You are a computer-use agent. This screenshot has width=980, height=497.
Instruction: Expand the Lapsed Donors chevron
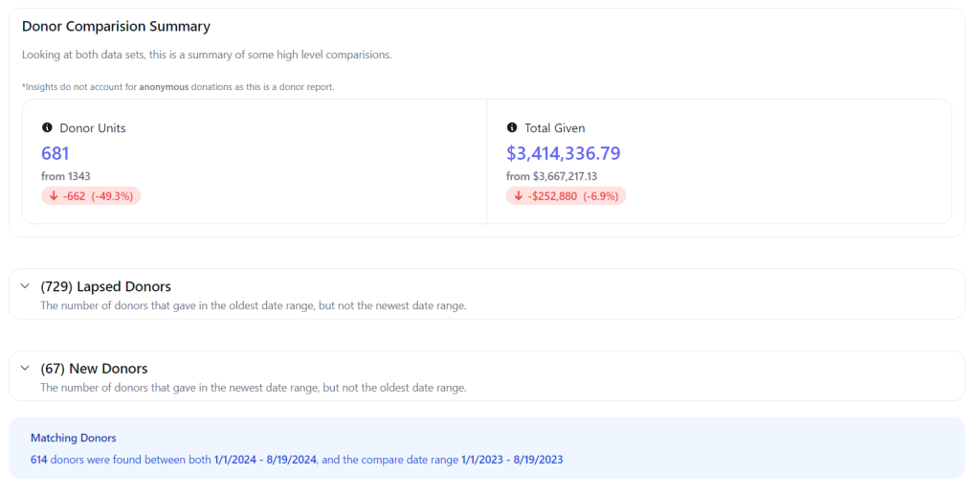pos(25,286)
